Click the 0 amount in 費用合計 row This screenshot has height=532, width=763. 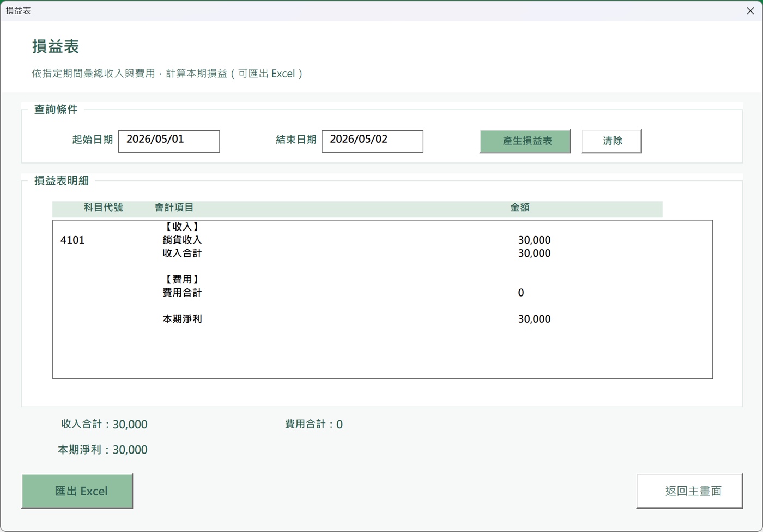[x=521, y=293]
